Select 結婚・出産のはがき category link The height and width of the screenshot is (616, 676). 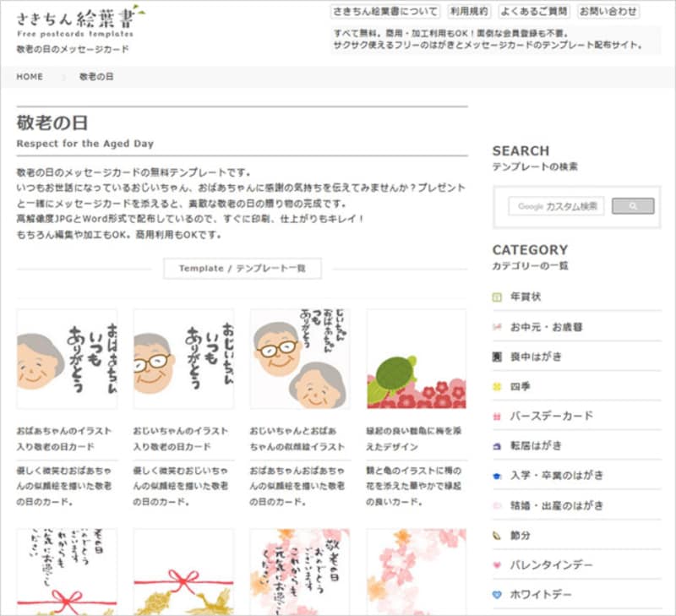557,505
